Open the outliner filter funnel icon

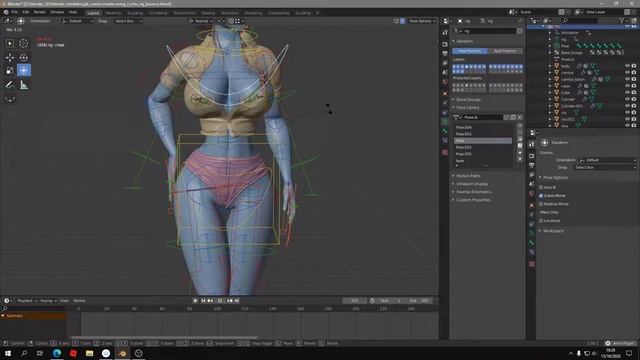coord(622,20)
